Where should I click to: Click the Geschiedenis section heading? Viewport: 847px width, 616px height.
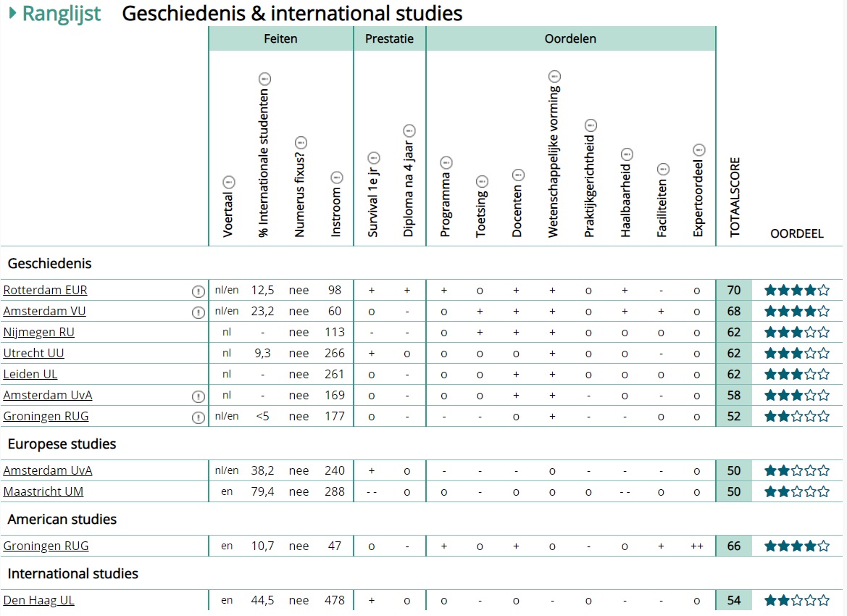pos(50,264)
